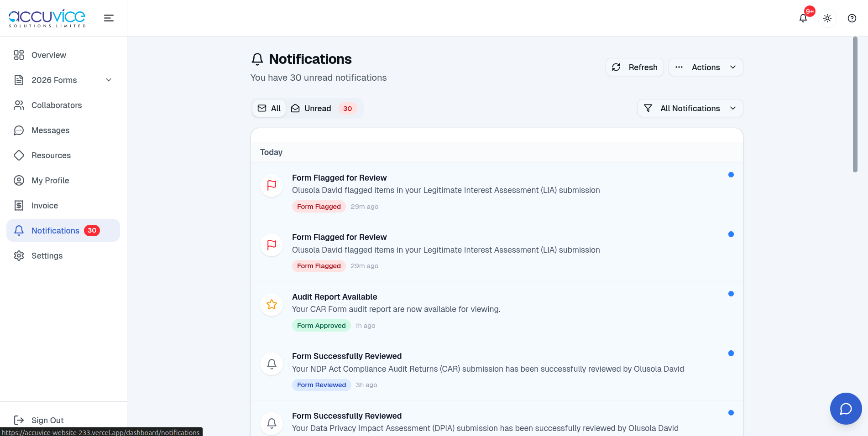Click the Accuvice Solutions logo
868x436 pixels.
point(47,18)
